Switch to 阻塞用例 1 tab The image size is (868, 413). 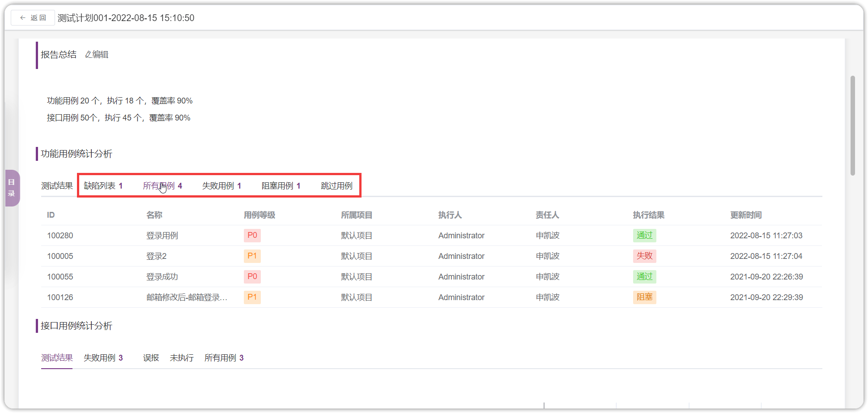tap(281, 186)
